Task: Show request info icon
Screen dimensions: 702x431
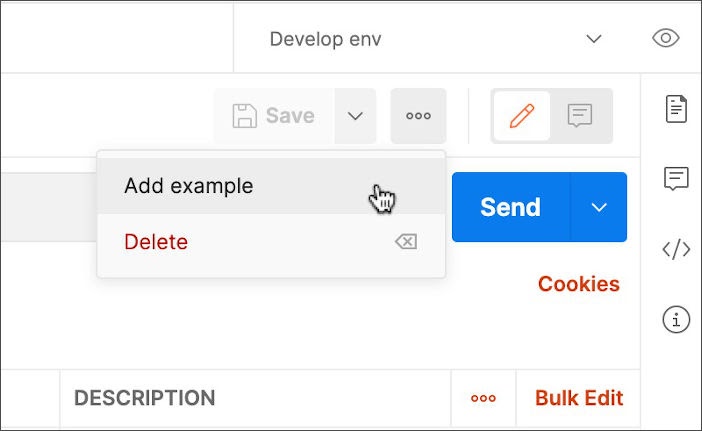Action: click(x=677, y=320)
